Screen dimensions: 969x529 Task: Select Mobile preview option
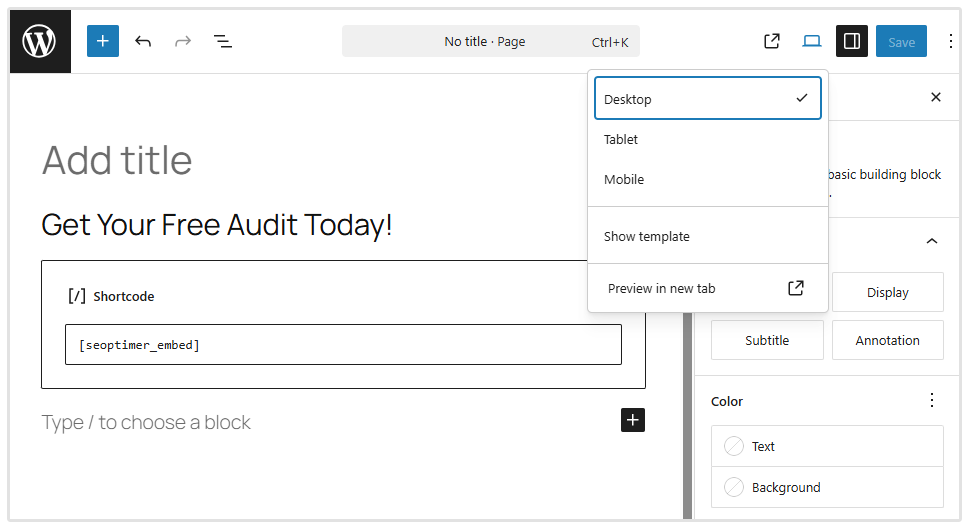click(708, 179)
